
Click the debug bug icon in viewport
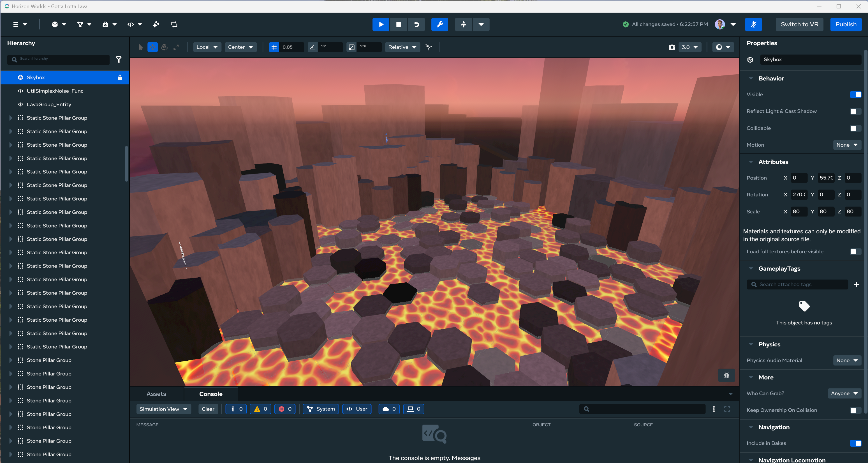(726, 375)
